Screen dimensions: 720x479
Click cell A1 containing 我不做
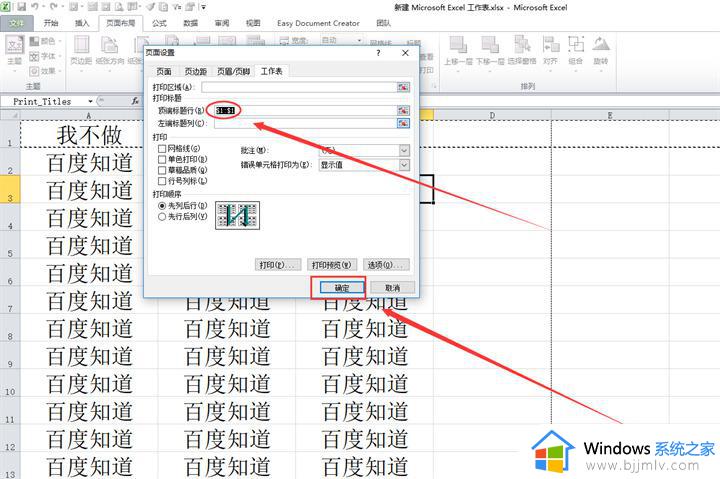click(x=89, y=135)
